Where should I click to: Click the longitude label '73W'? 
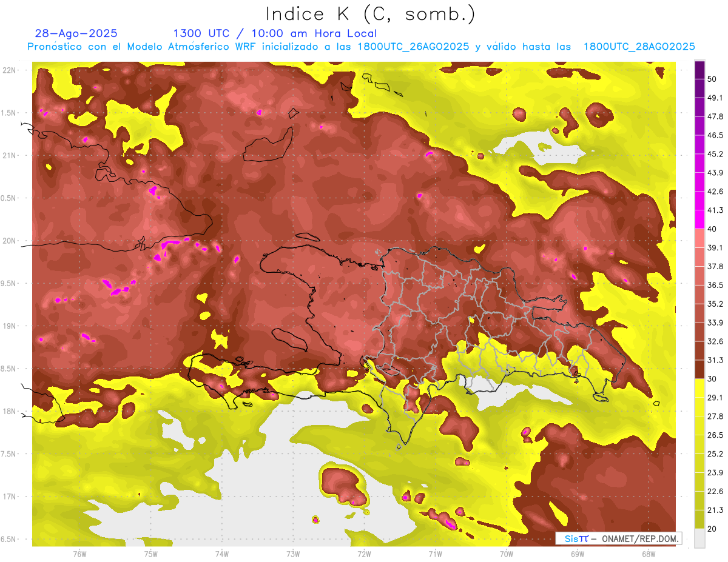293,554
